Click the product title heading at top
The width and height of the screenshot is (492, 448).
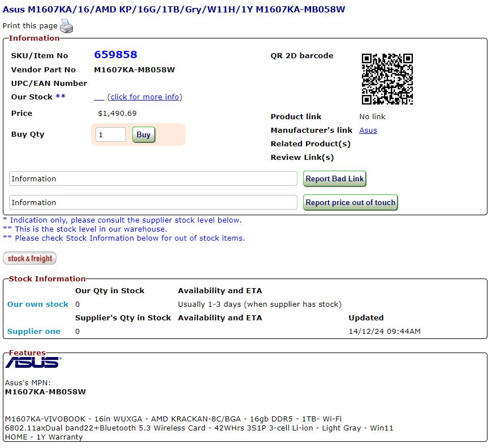pos(174,10)
